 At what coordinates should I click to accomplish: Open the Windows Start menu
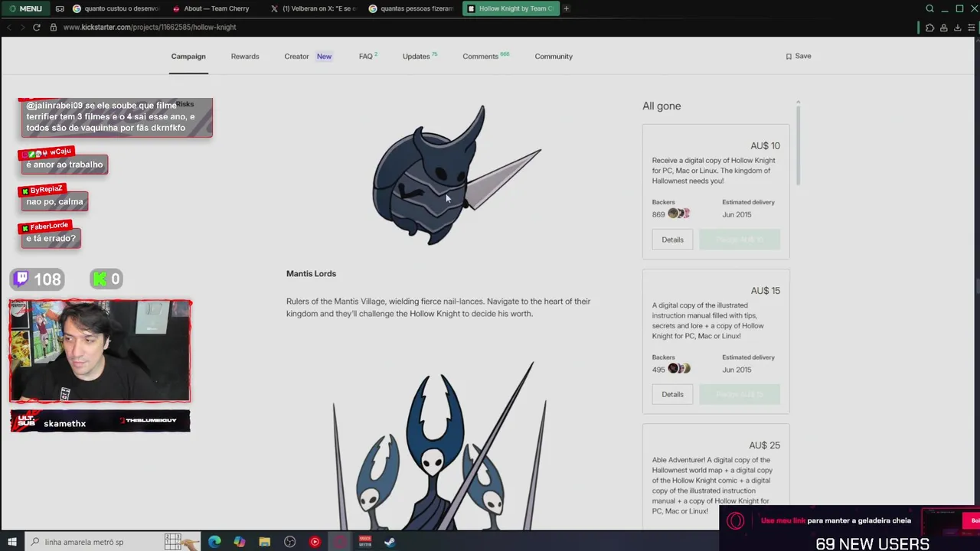pyautogui.click(x=12, y=542)
